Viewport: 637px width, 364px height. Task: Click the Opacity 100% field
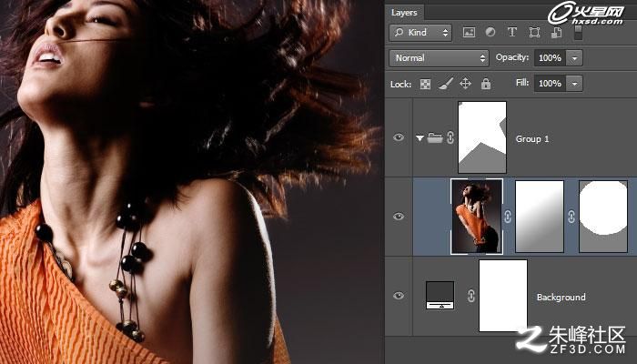[x=550, y=58]
